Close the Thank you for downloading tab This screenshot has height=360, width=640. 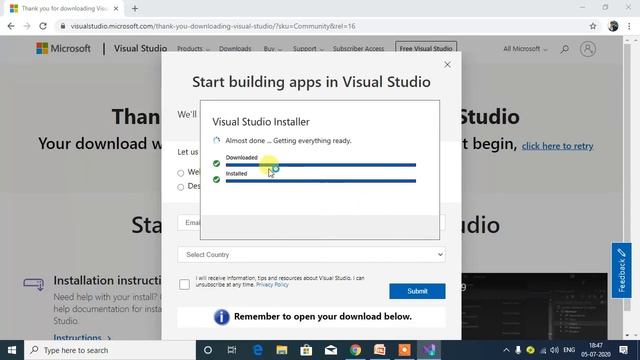pos(116,8)
